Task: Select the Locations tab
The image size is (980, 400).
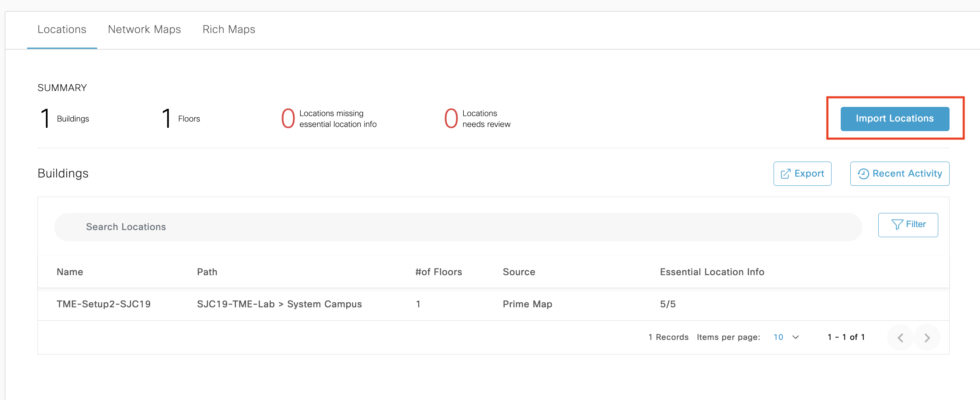Action: (x=62, y=29)
